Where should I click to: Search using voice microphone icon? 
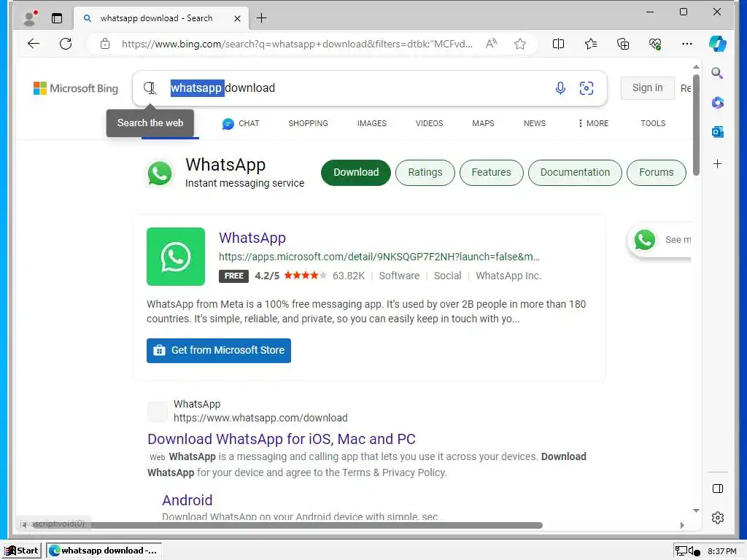(x=560, y=88)
